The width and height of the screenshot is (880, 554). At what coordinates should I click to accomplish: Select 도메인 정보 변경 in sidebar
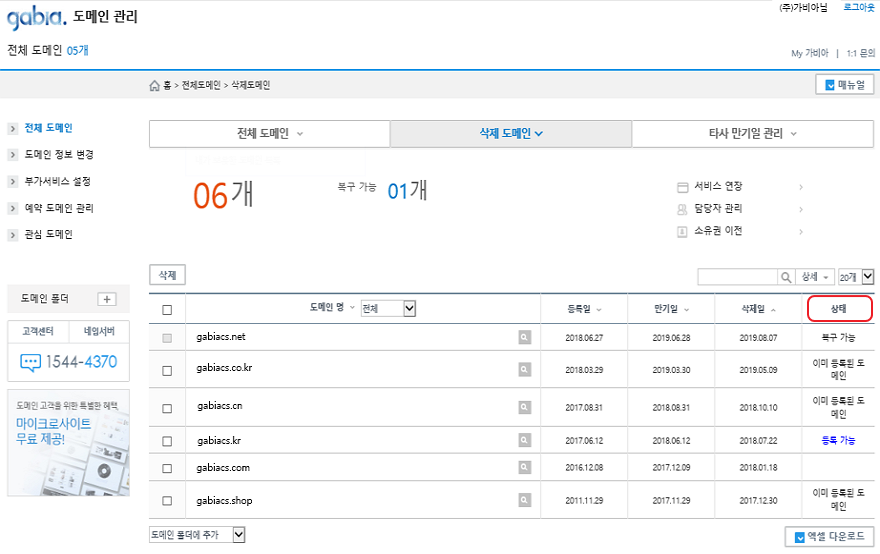[x=59, y=154]
